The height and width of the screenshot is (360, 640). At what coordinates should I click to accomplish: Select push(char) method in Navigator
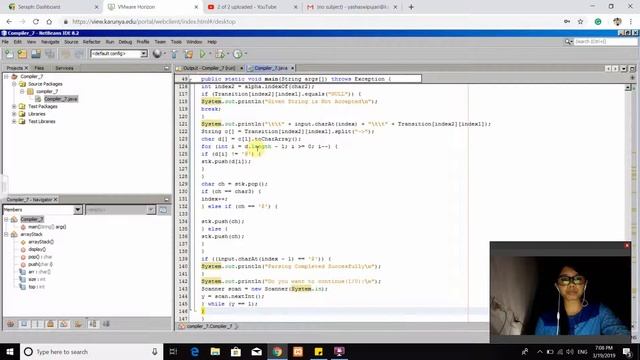[x=40, y=264]
